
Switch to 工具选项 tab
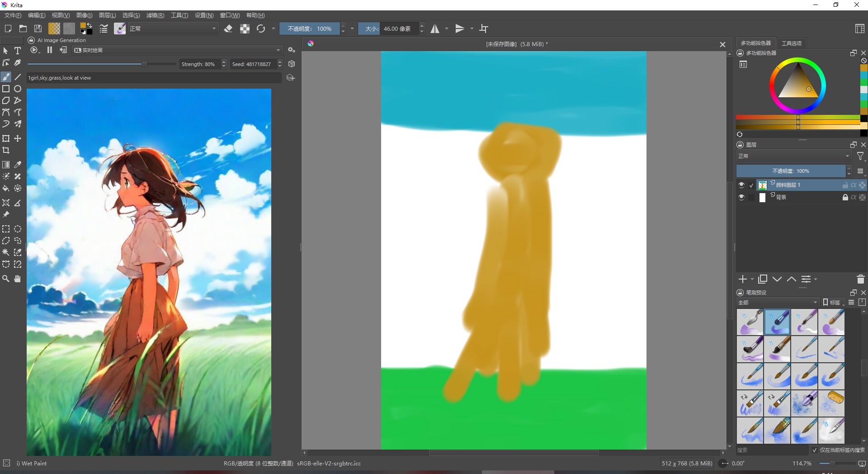(791, 43)
